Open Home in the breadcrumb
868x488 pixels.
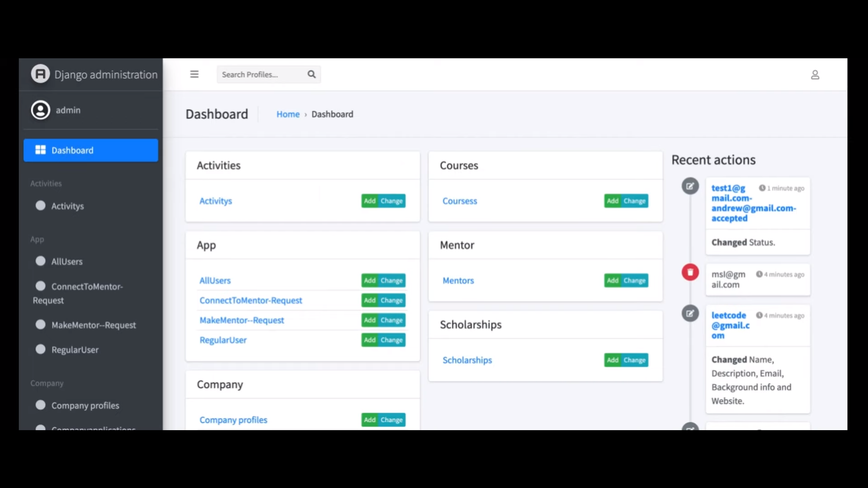point(288,114)
